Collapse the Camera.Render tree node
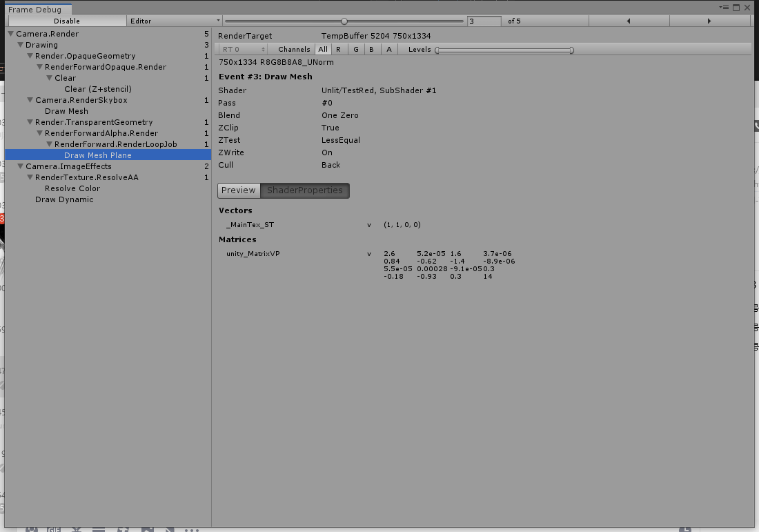Viewport: 759px width, 532px height. pos(11,34)
